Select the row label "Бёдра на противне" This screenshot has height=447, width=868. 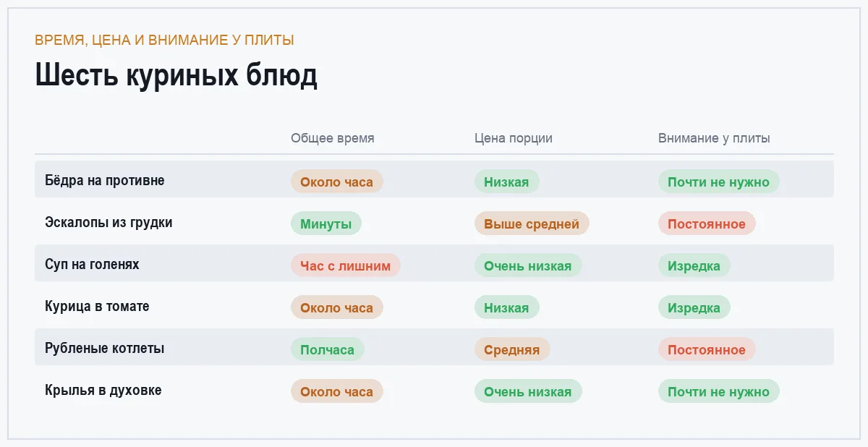point(105,180)
